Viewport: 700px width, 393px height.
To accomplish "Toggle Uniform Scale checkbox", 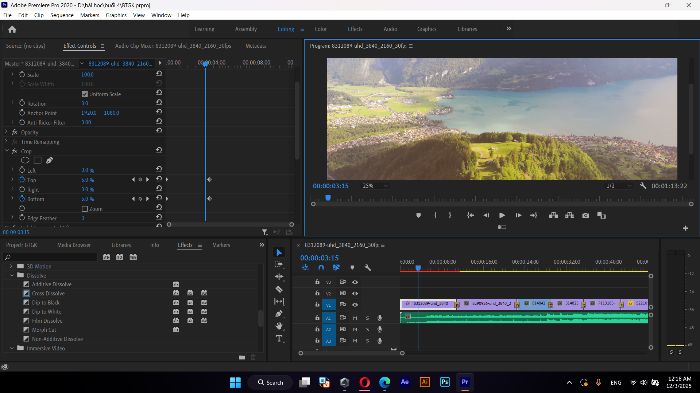I will (x=85, y=94).
